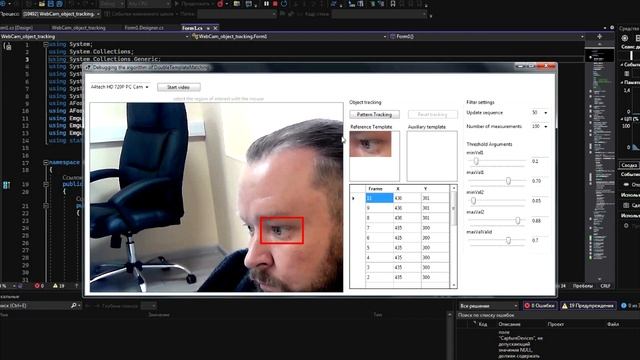Adjust the minVal2 threshold slider
The width and height of the screenshot is (640, 360).
pos(473,200)
